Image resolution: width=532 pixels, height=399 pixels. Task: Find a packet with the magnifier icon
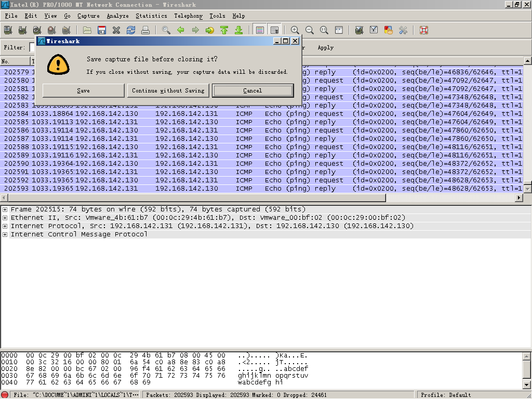(x=166, y=30)
